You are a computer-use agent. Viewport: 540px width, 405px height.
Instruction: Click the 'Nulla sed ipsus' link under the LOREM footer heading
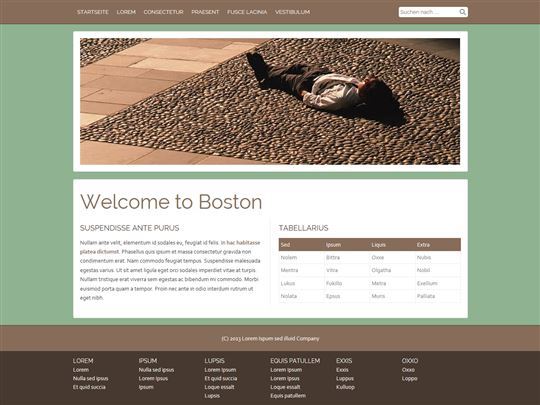click(91, 378)
